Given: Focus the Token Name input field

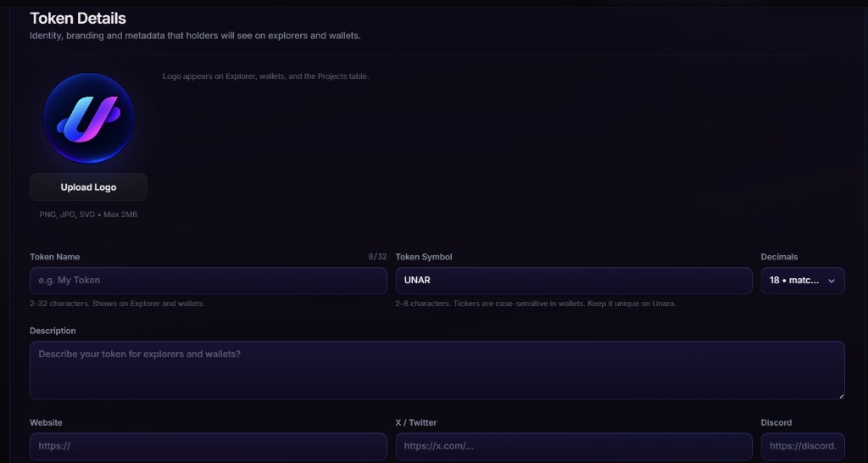Looking at the screenshot, I should click(209, 281).
